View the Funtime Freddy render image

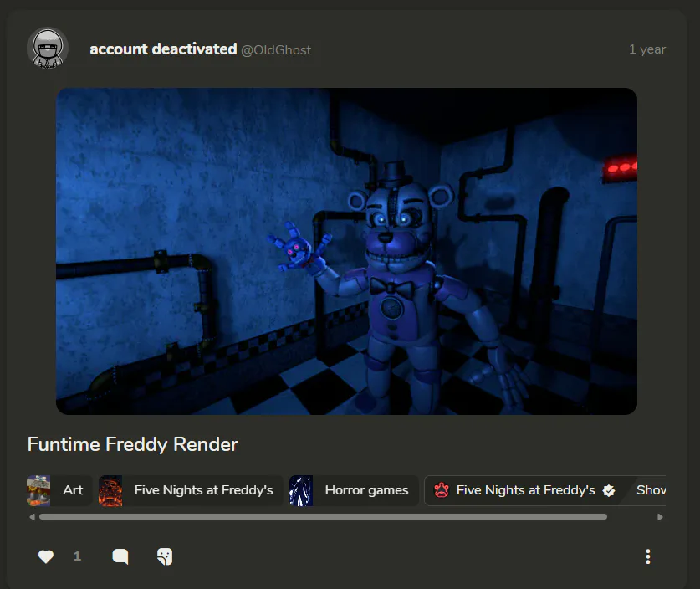346,251
